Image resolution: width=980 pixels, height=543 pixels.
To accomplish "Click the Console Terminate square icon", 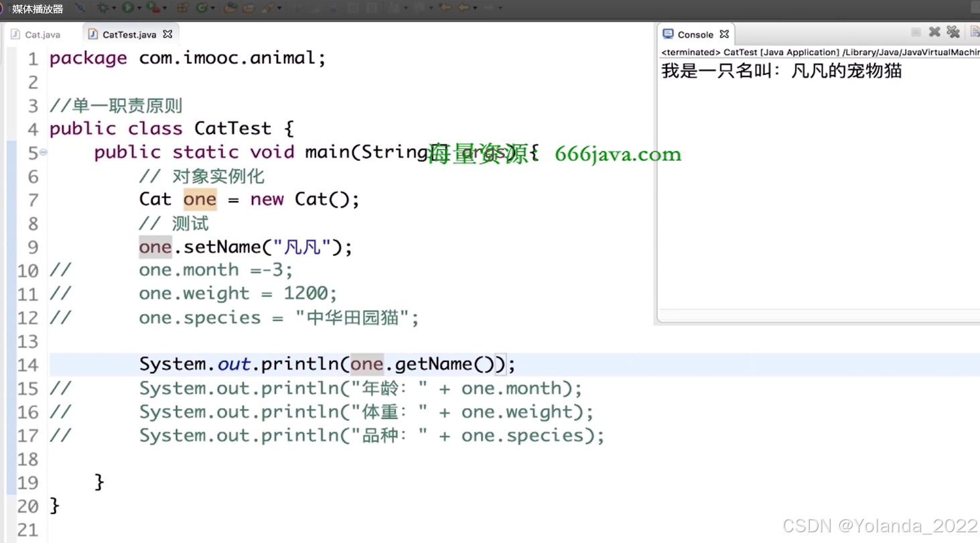I will 916,32.
